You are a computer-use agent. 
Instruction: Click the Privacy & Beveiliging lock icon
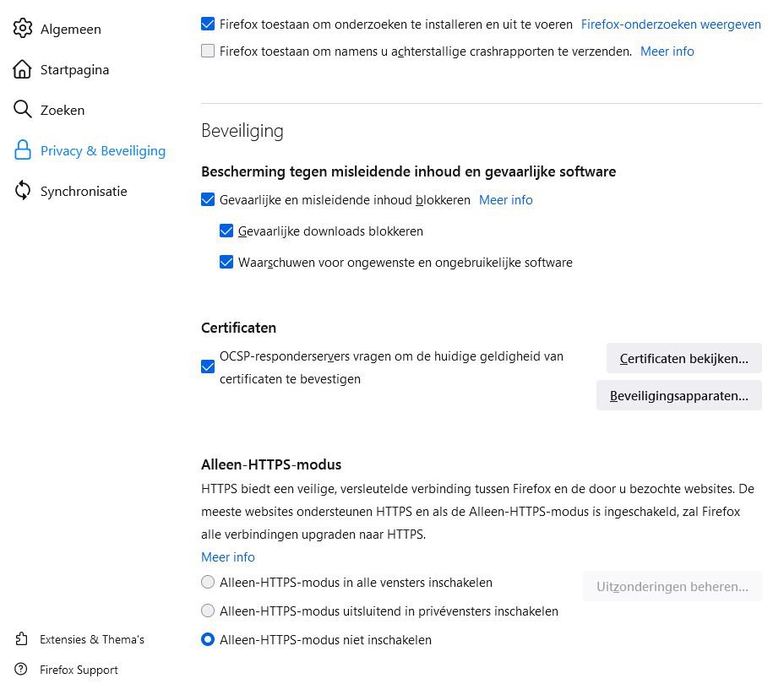(23, 150)
